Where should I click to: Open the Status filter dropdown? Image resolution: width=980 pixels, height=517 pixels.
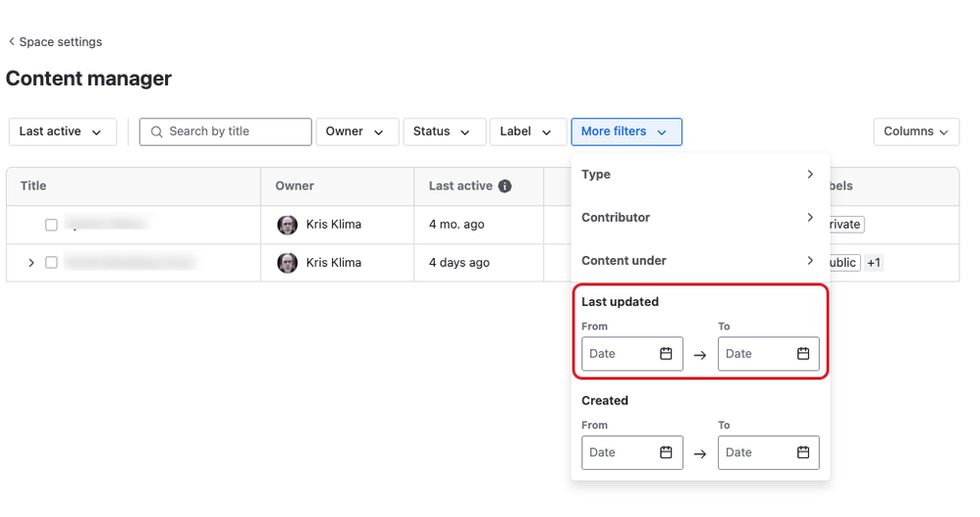(445, 131)
